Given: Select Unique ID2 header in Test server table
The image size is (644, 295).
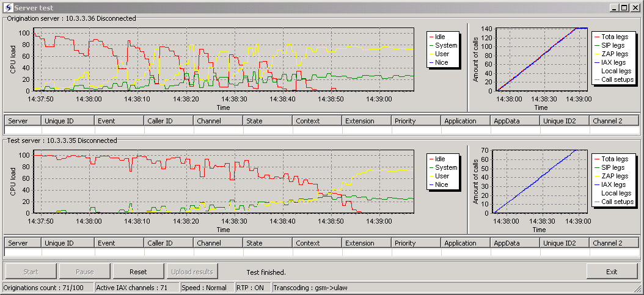Looking at the screenshot, I should [x=565, y=243].
